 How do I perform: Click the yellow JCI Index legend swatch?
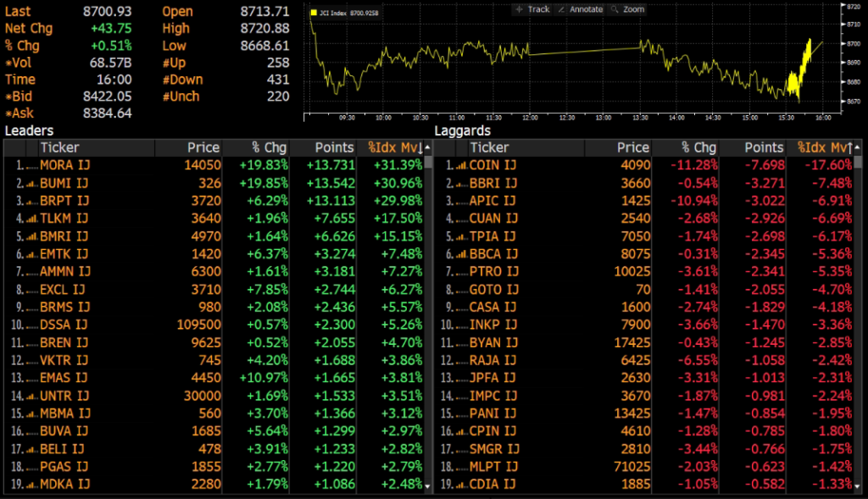point(314,14)
